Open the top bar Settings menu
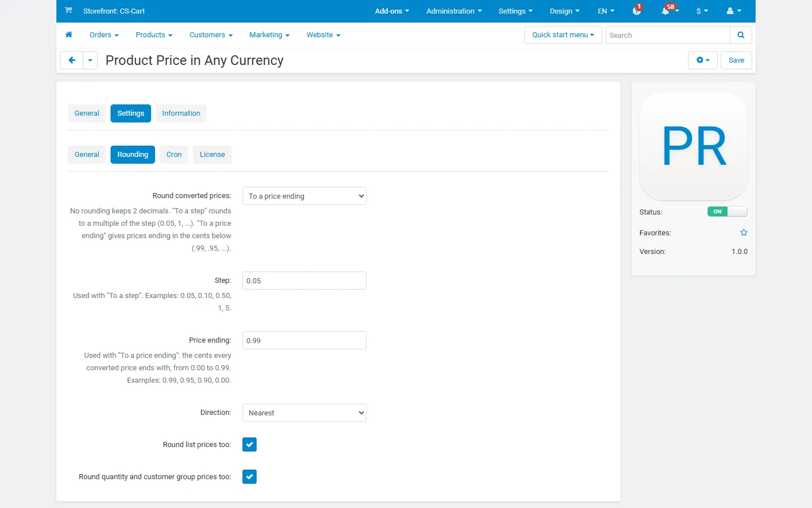The image size is (812, 508). coord(515,11)
